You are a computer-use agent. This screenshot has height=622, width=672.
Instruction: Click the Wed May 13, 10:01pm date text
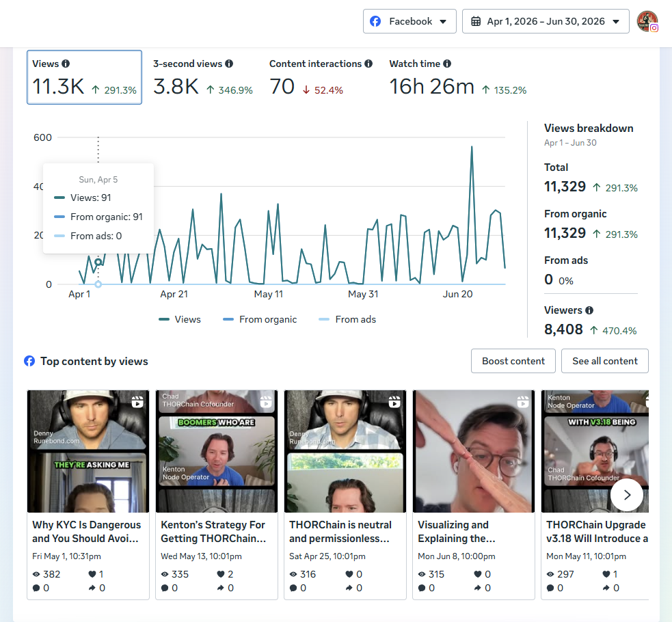click(201, 556)
